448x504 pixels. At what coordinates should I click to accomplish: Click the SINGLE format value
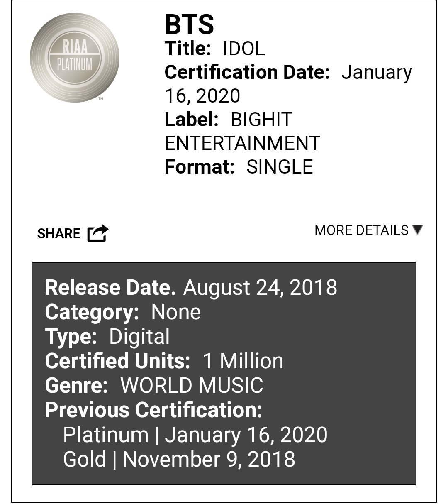[280, 167]
